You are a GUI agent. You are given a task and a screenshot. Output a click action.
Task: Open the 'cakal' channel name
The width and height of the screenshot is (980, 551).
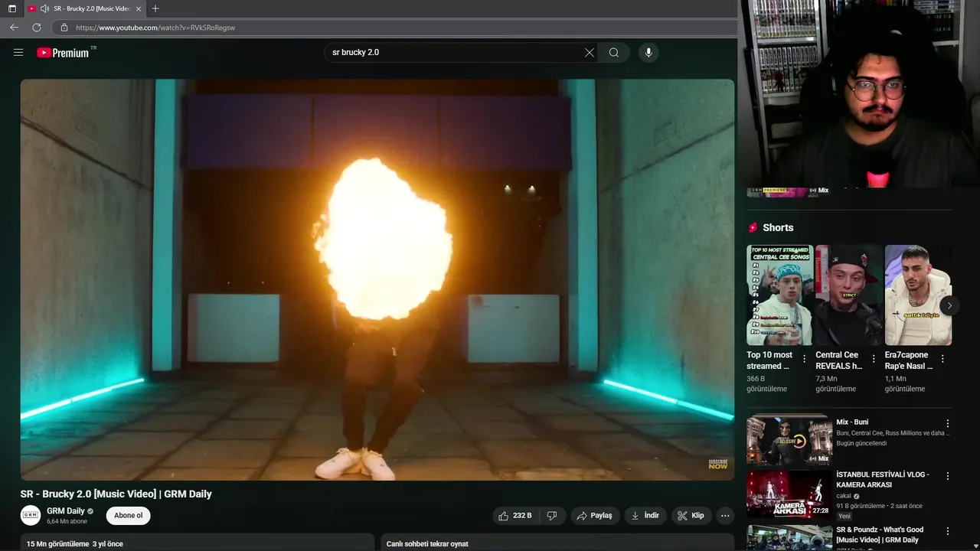pos(844,496)
